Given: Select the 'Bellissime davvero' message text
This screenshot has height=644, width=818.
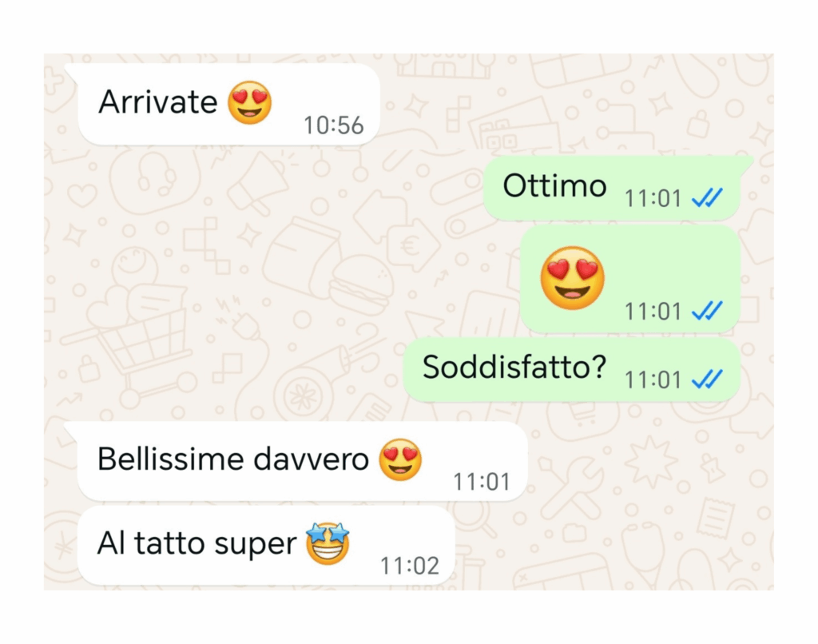Looking at the screenshot, I should (233, 459).
